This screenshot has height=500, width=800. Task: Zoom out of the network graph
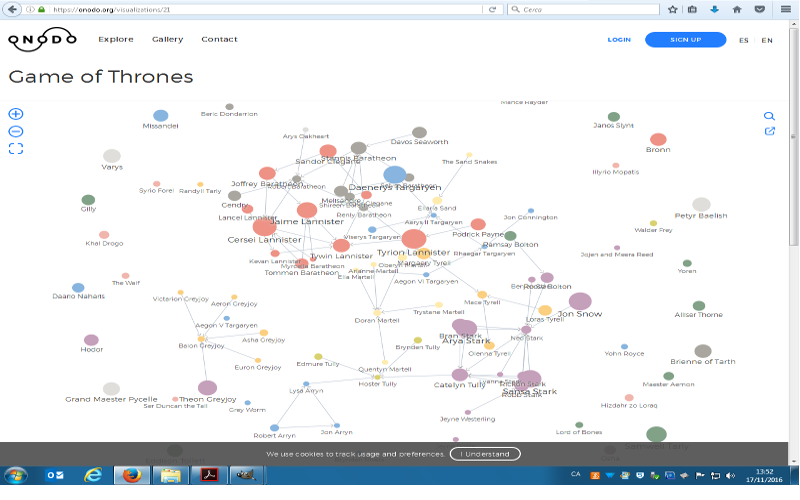tap(15, 131)
